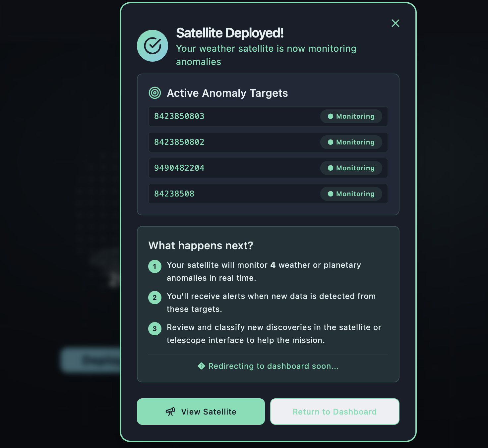Click the telescope icon in View Satellite

point(170,412)
